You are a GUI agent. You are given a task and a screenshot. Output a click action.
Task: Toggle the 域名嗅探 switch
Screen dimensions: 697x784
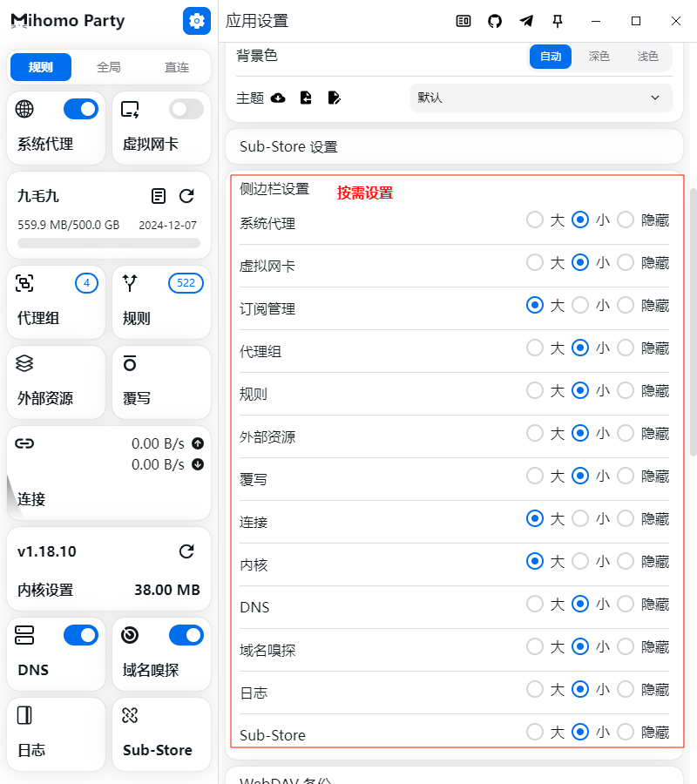point(186,635)
